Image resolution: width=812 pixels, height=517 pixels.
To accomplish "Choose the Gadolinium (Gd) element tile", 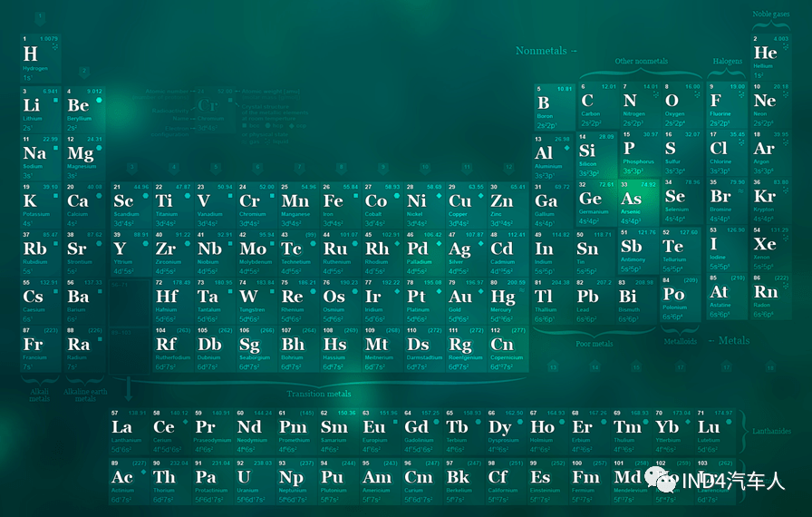I will [x=421, y=432].
